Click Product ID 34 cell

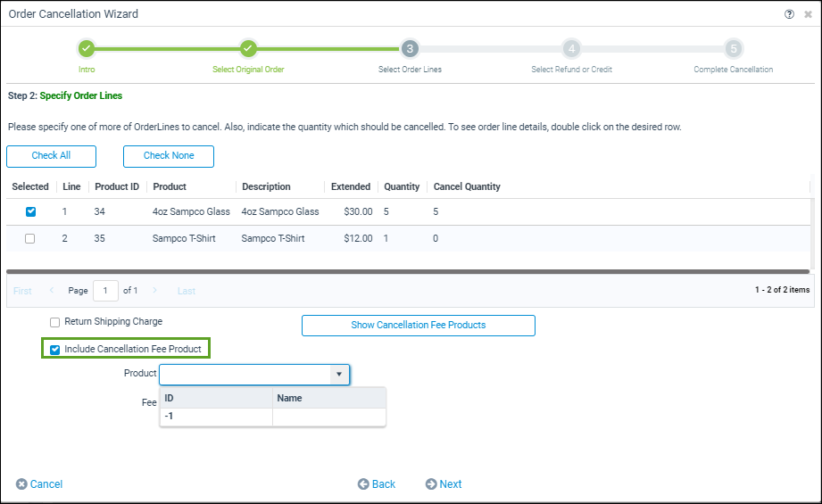click(100, 211)
